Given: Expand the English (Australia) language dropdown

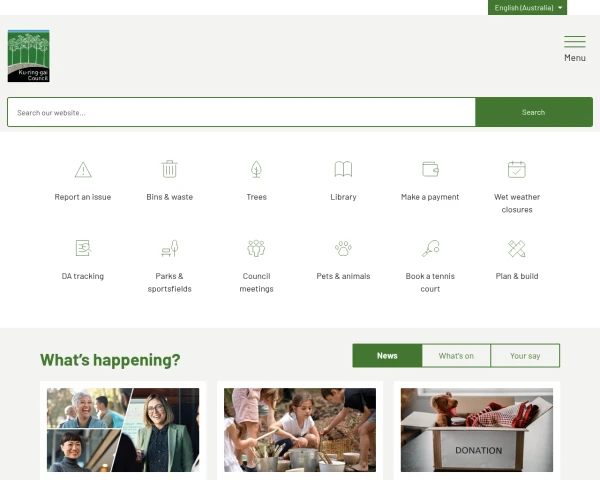Looking at the screenshot, I should click(x=527, y=8).
